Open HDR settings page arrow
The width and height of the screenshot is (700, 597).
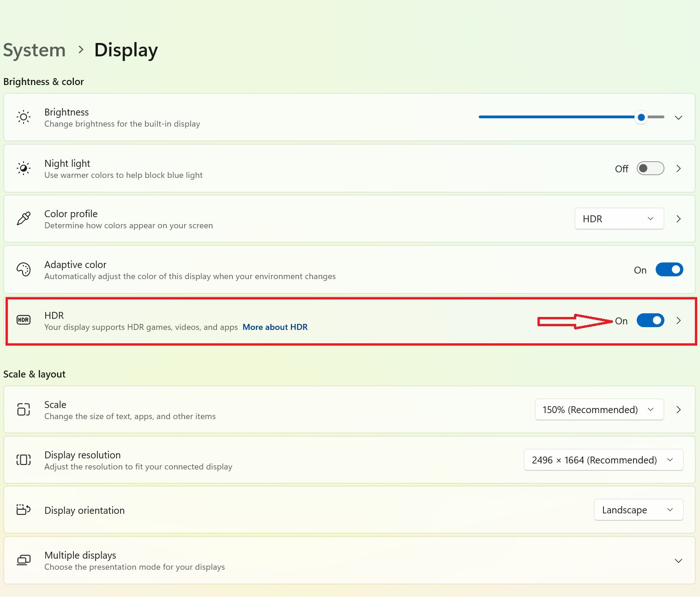point(678,320)
